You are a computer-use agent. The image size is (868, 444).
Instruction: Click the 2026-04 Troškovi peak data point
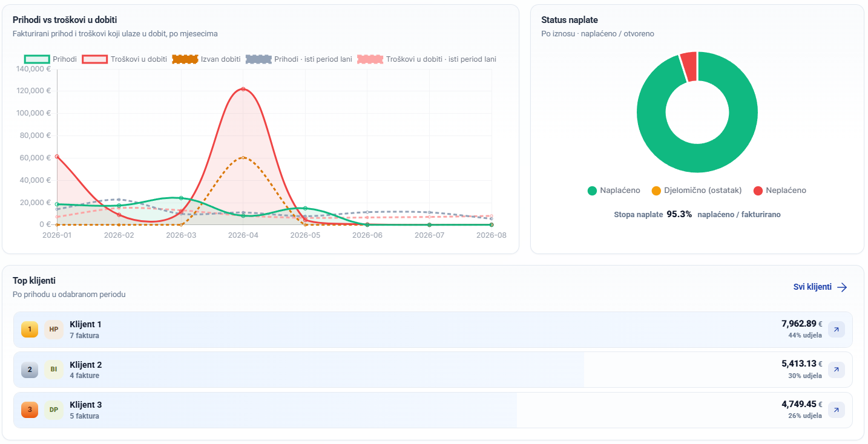[x=243, y=89]
